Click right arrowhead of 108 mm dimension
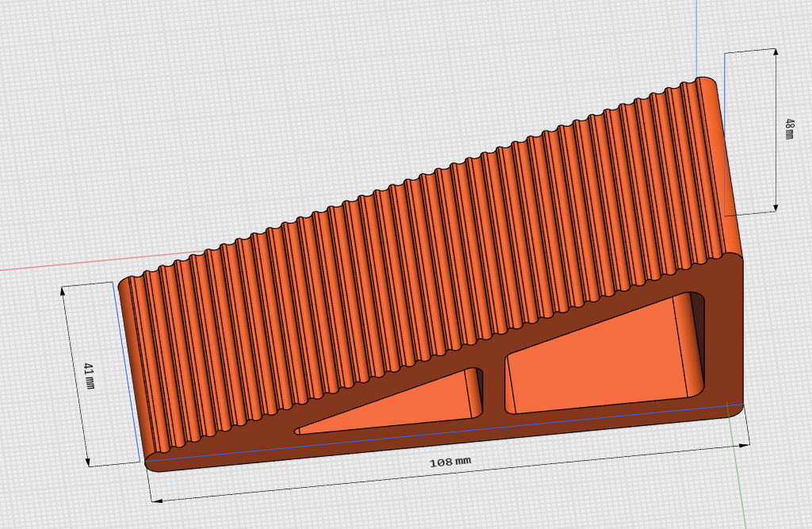812x529 pixels. point(744,445)
